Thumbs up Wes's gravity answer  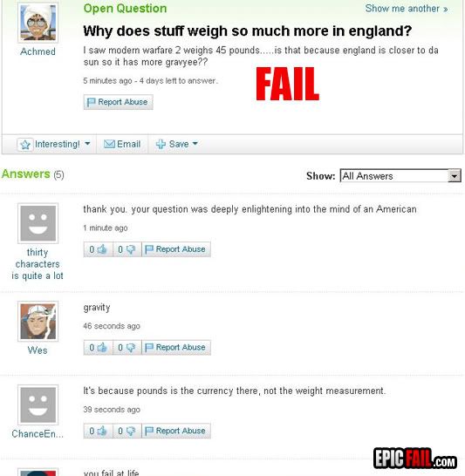click(98, 347)
